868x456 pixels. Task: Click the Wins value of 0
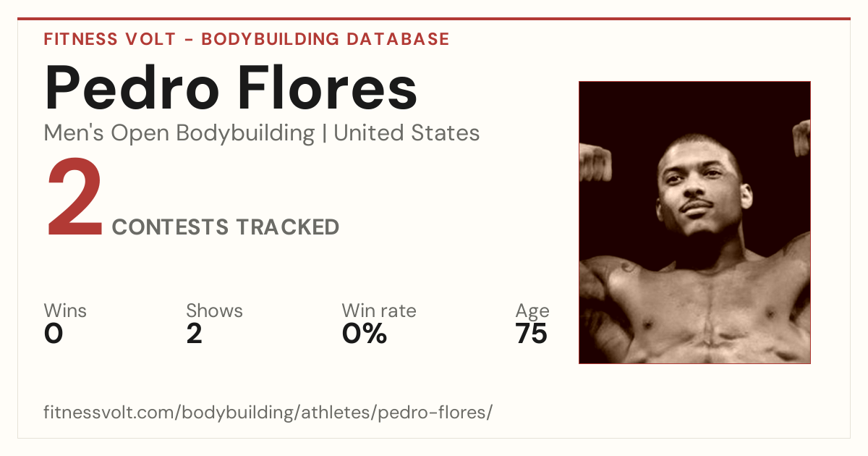[54, 334]
